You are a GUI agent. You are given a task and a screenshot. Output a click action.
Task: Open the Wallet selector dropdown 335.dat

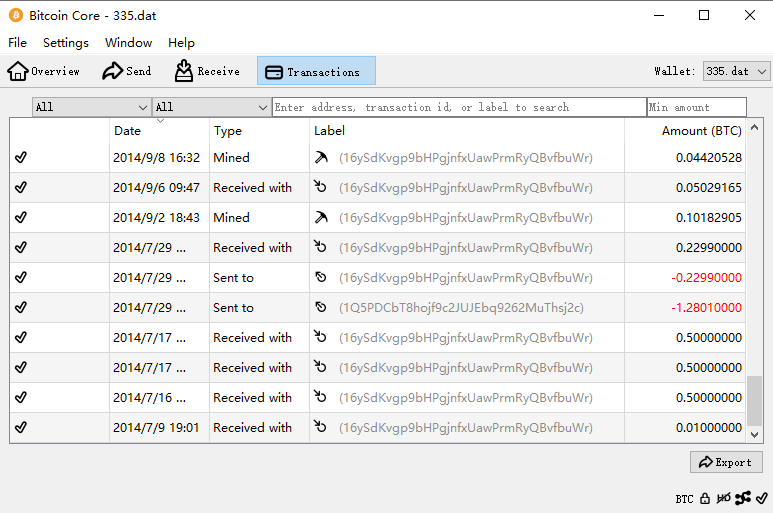[736, 72]
